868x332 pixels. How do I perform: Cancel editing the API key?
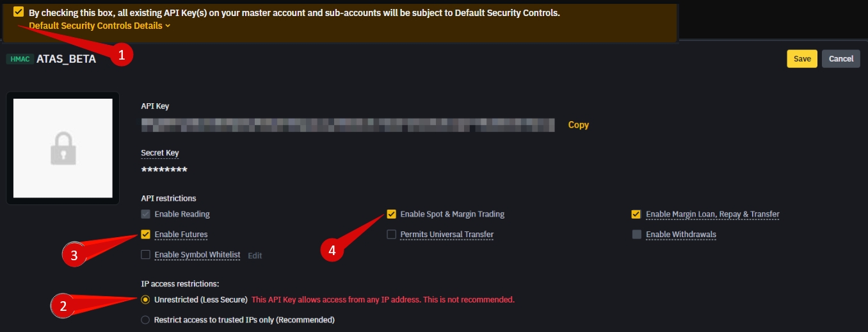[841, 59]
